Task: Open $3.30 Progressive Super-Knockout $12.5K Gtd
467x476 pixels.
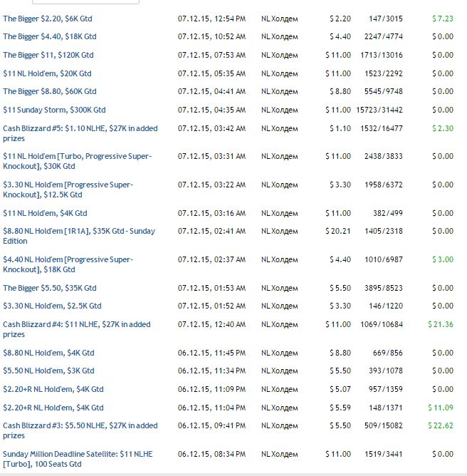Action: (68, 185)
